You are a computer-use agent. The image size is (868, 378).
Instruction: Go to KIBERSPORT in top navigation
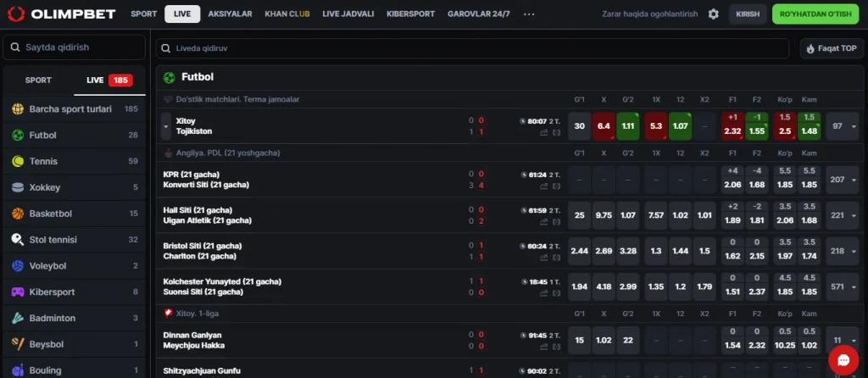tap(411, 14)
